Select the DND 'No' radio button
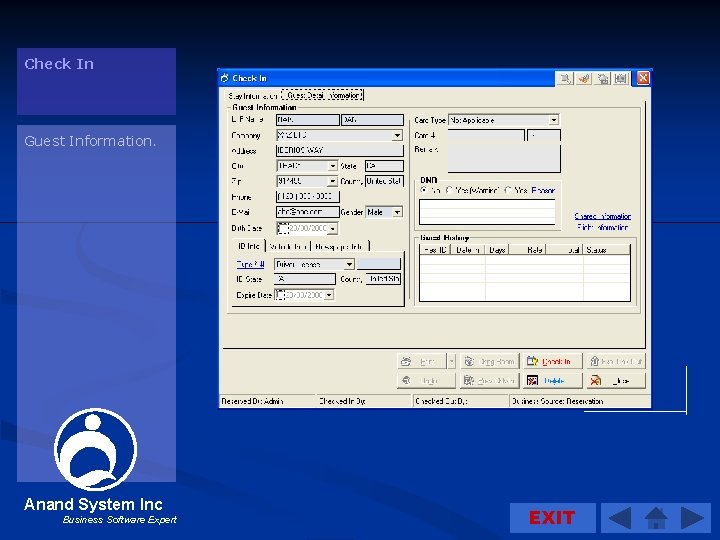The image size is (720, 540). click(x=424, y=190)
